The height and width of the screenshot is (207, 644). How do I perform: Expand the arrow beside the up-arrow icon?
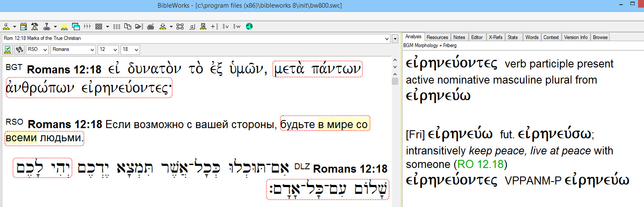pos(171,26)
